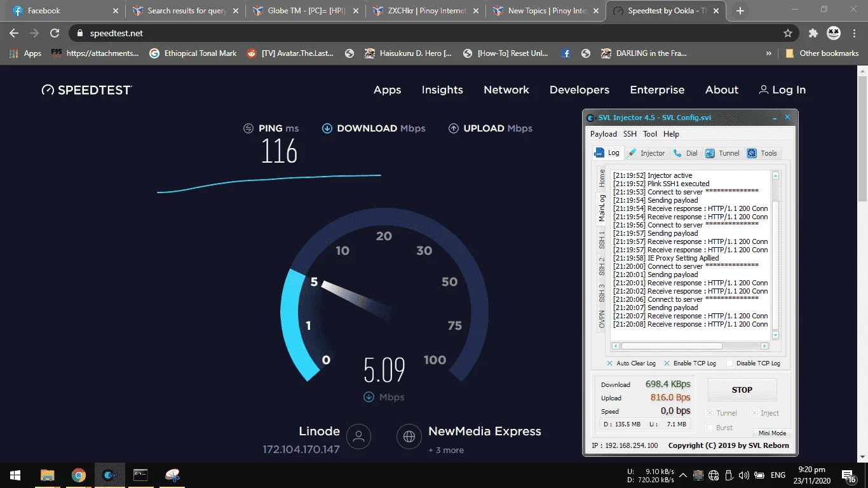Screen dimensions: 868x488
Task: Switch to the Tools tab
Action: [x=763, y=153]
